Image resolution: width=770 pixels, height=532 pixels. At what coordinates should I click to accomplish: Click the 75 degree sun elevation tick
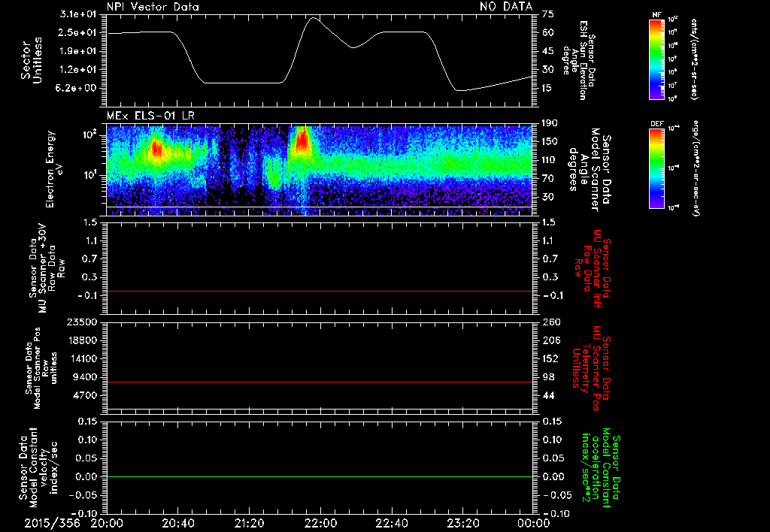pyautogui.click(x=547, y=14)
